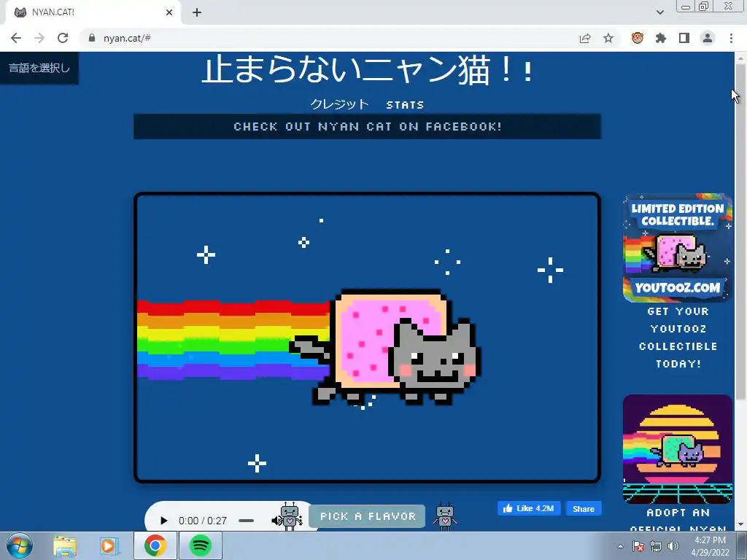Toggle the browser side panel

click(684, 38)
